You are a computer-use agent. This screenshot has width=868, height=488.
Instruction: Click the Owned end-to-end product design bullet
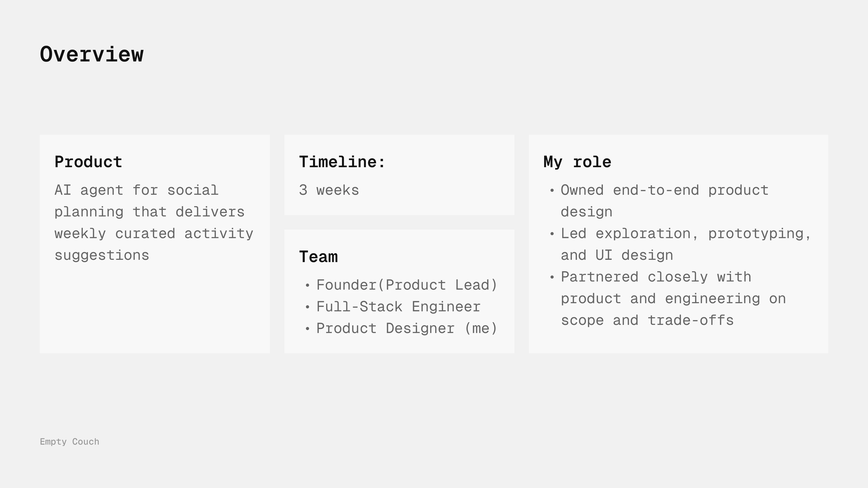[x=665, y=201]
